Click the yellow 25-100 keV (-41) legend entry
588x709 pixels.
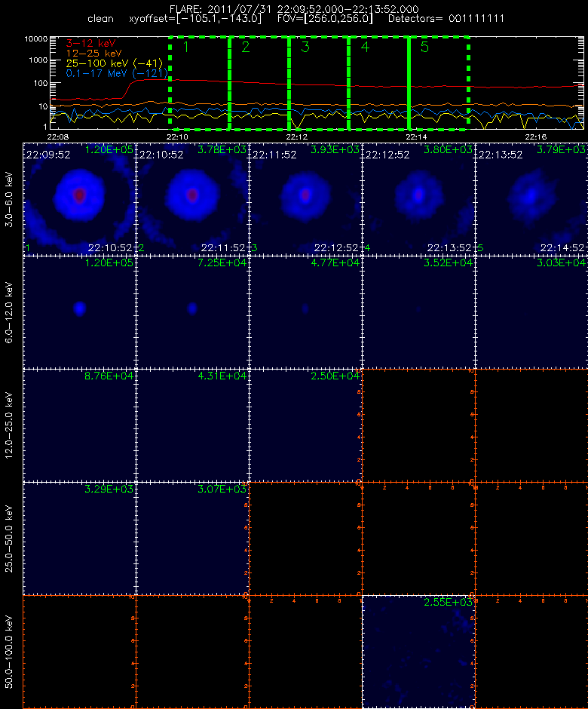[115, 63]
